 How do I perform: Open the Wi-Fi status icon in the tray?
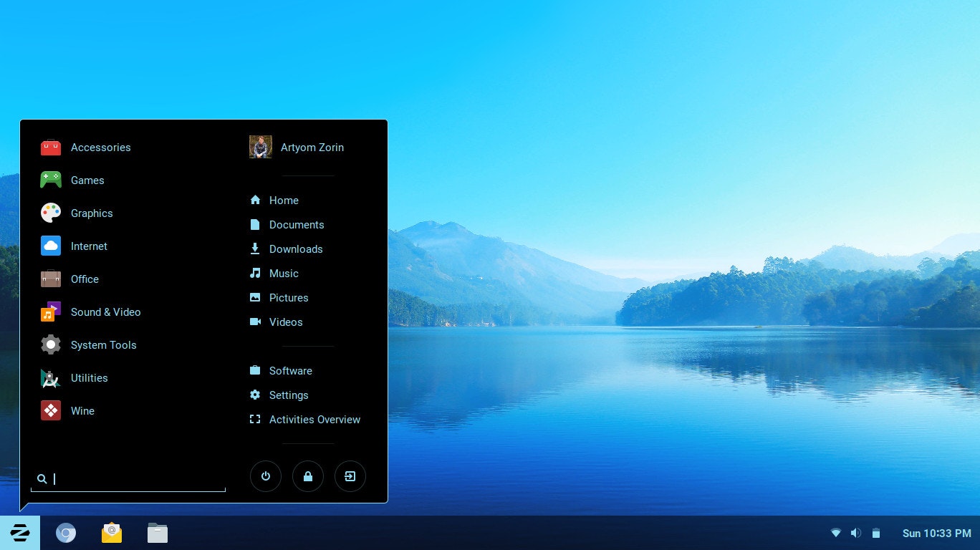point(836,533)
